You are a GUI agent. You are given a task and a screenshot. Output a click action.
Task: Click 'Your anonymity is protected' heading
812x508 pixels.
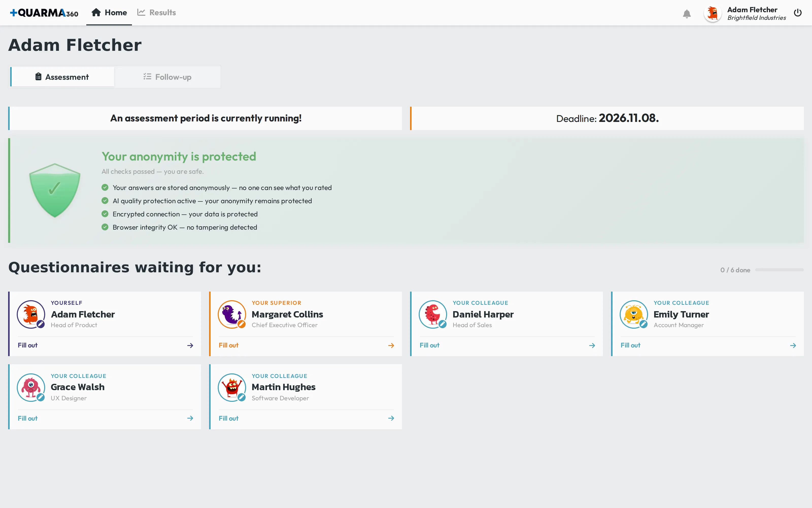[179, 156]
